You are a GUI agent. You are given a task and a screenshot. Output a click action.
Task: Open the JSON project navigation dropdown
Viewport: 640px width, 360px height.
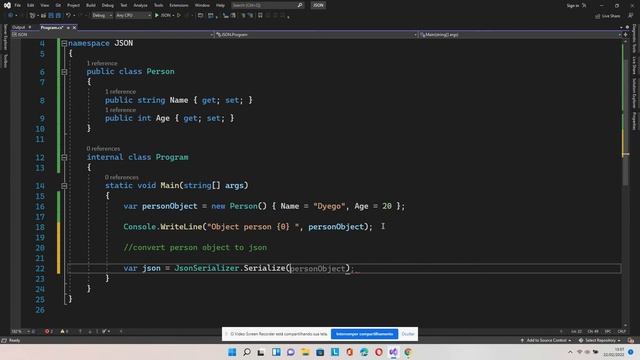coord(112,35)
